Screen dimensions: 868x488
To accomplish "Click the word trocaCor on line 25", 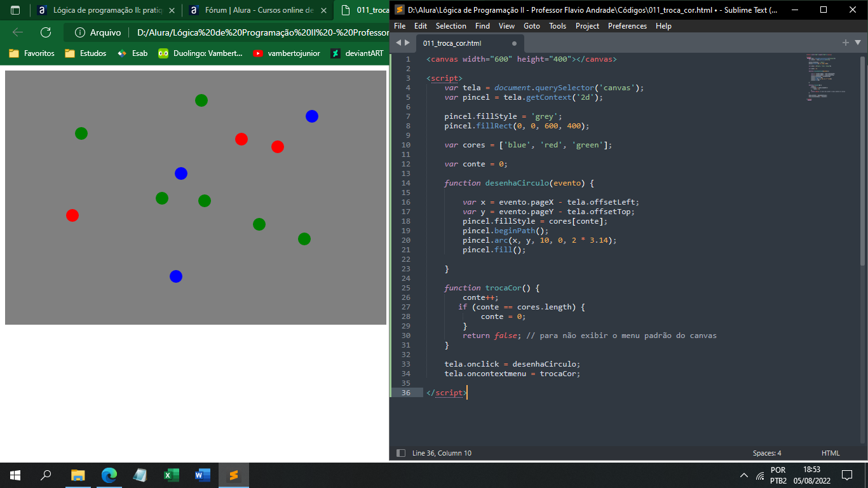I will click(x=503, y=288).
